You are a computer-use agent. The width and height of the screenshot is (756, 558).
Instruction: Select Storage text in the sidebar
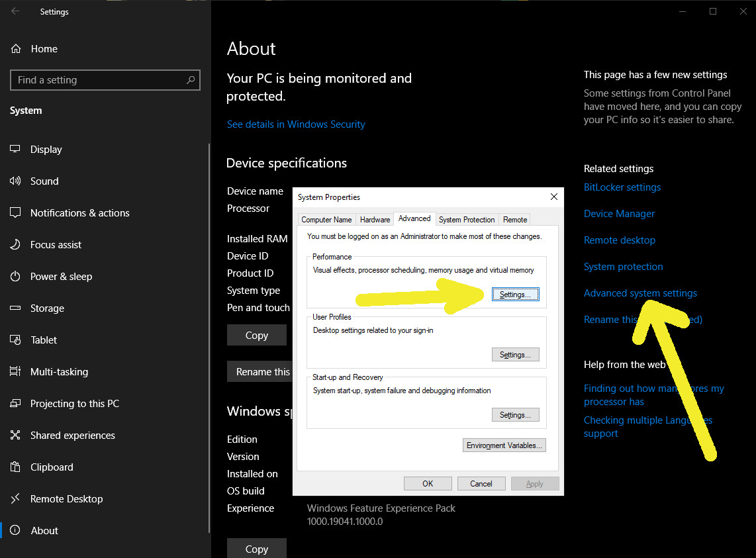point(47,308)
